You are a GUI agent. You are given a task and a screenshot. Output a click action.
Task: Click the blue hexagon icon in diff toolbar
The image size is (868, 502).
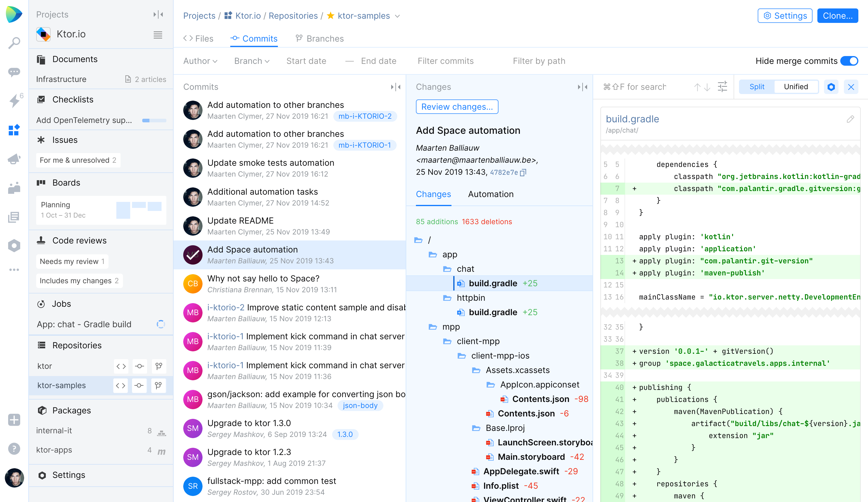click(831, 87)
